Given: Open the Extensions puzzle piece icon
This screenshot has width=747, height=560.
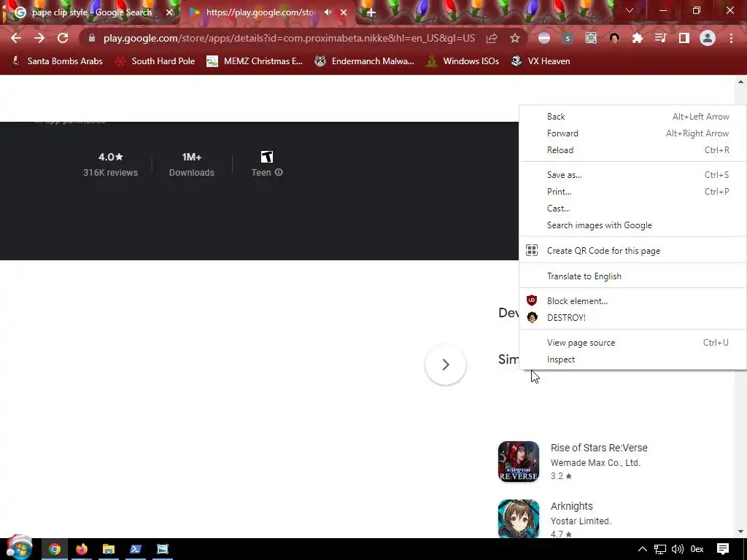Looking at the screenshot, I should (638, 38).
